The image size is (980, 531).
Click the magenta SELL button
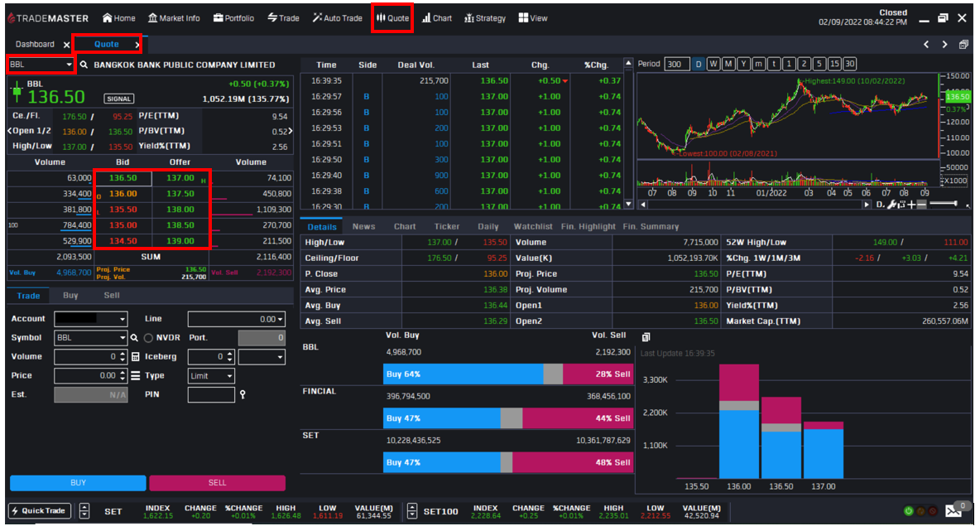coord(218,483)
